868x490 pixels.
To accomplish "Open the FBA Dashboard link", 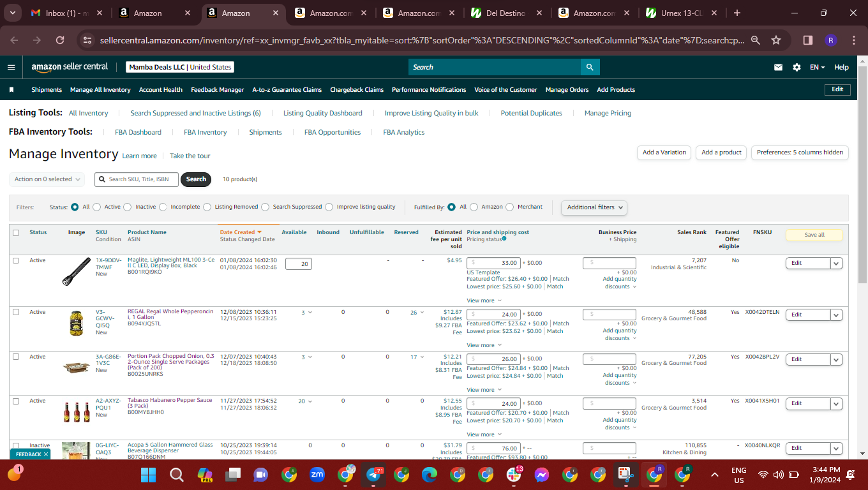I will (138, 132).
